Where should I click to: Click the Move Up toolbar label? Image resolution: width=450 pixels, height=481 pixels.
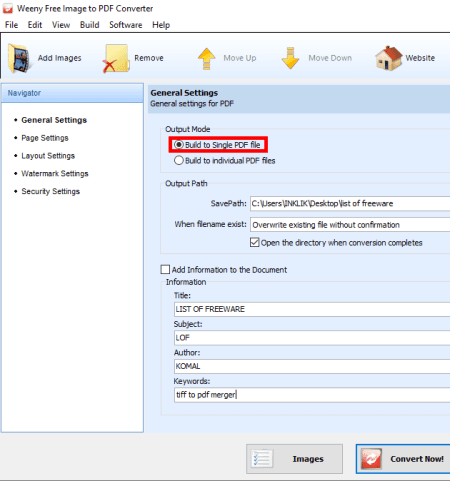tap(240, 58)
